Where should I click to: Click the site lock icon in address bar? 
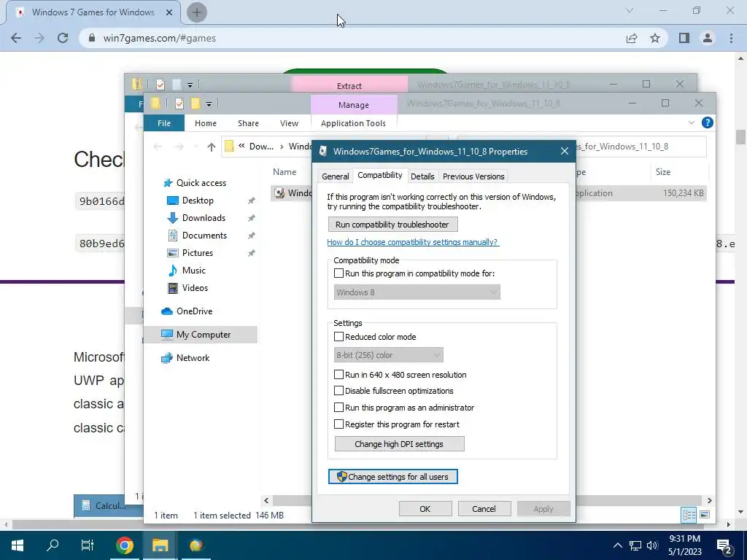click(92, 38)
